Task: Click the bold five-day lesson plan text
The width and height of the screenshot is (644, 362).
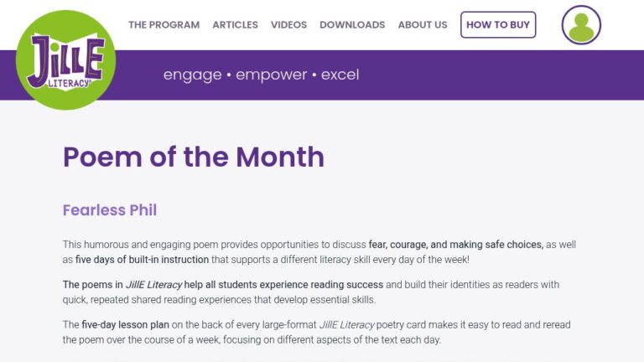Action: point(125,325)
